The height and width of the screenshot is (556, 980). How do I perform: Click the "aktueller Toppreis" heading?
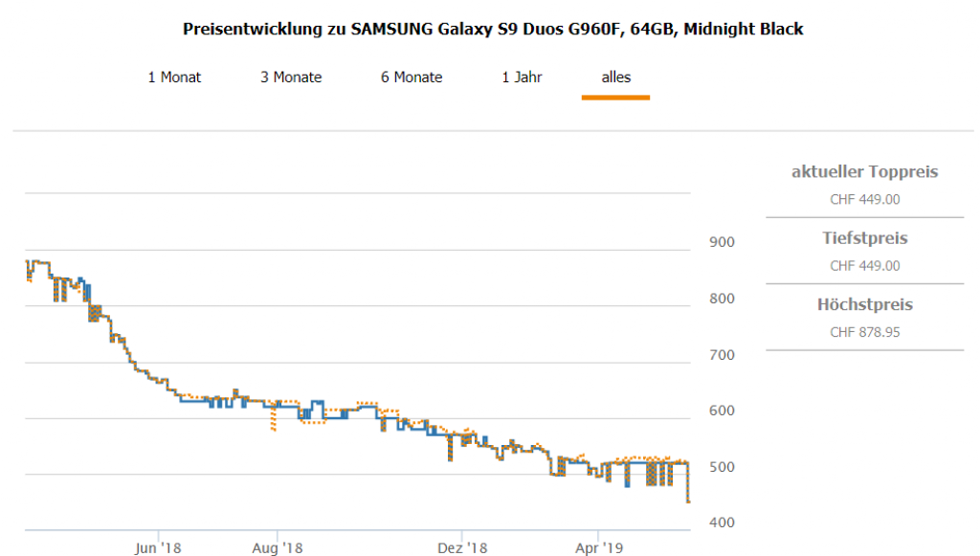click(x=864, y=172)
